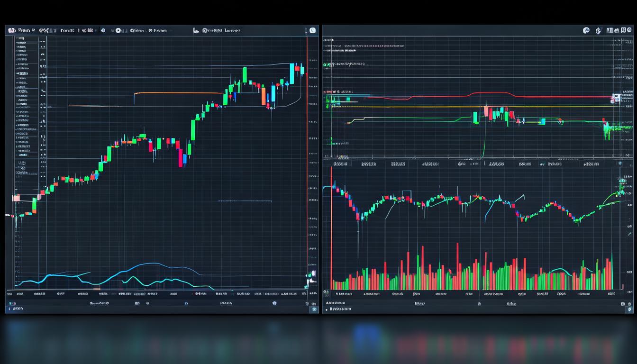
Task: Click the tallest red volume bar in lower-right chart
Action: click(457, 265)
